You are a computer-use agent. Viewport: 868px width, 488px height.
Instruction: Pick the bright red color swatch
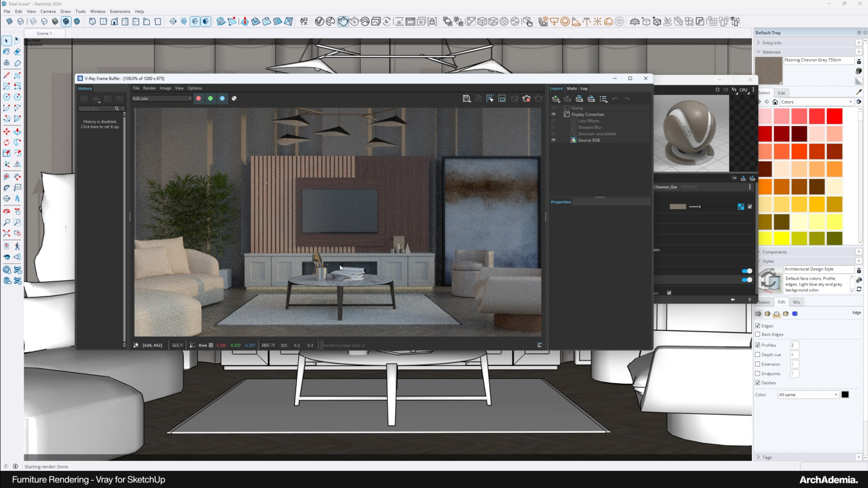[835, 116]
